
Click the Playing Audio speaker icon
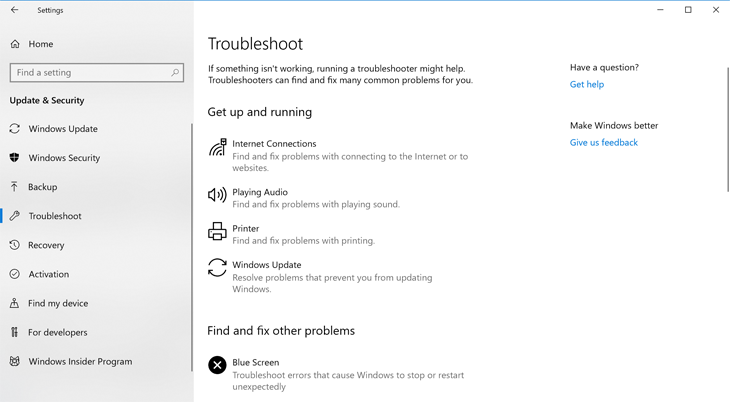click(217, 195)
